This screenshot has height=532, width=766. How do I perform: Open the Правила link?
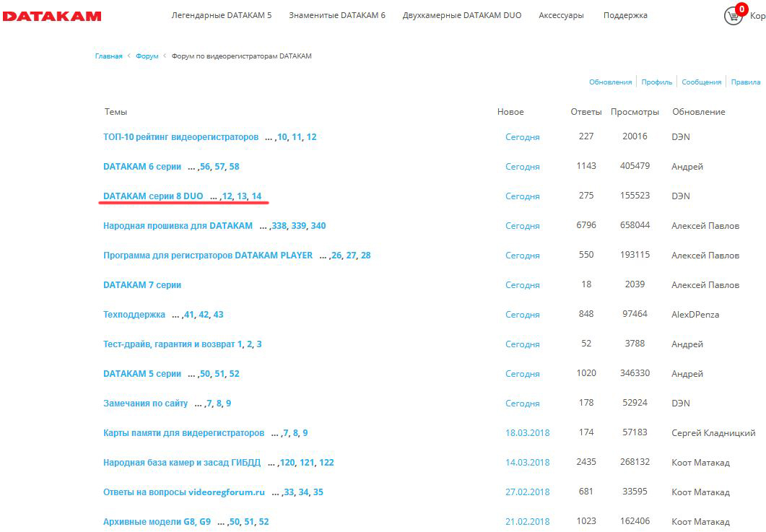point(745,82)
